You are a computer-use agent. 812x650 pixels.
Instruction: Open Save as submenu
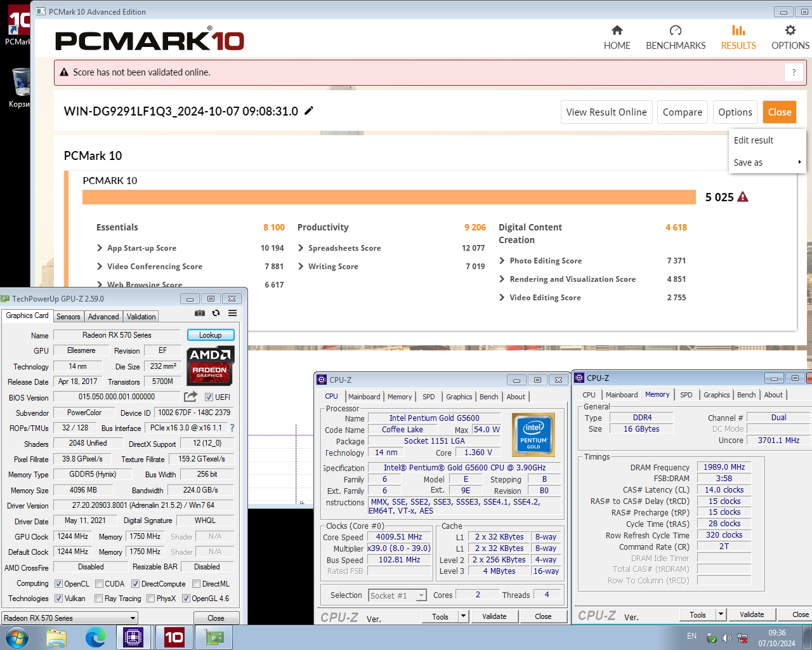point(768,162)
